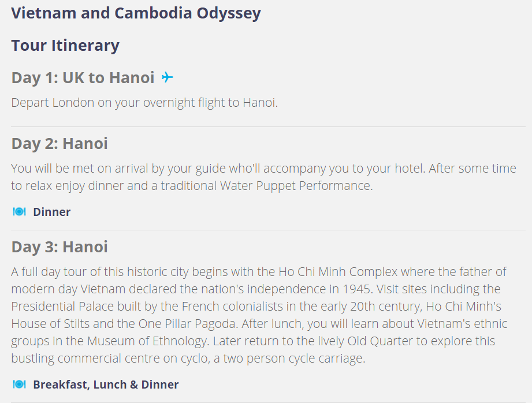Click the Dinner meal label under Day 2
This screenshot has width=532, height=403.
pyautogui.click(x=51, y=212)
